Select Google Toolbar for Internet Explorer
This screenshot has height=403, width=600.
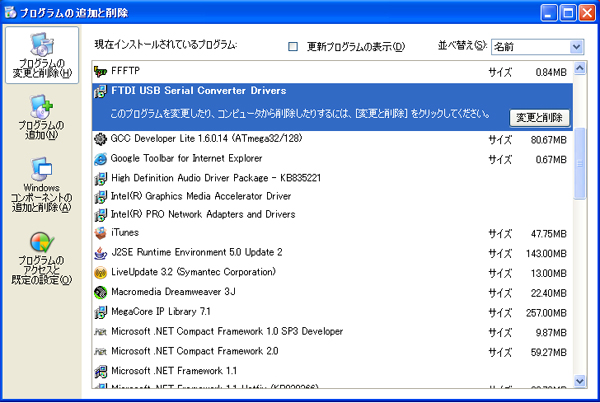(186, 158)
